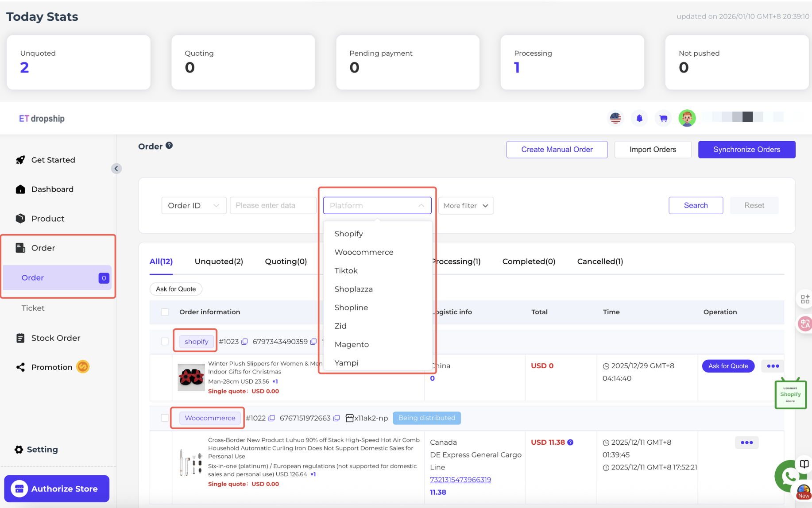812x508 pixels.
Task: Pick a shade from the theme color strip
Action: pyautogui.click(x=747, y=117)
